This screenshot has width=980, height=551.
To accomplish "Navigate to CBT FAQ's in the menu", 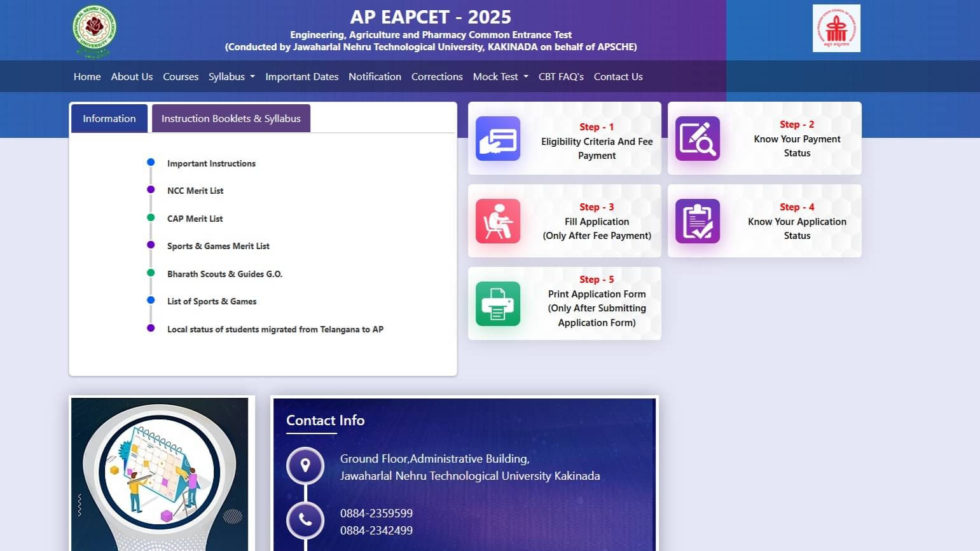I will point(561,76).
